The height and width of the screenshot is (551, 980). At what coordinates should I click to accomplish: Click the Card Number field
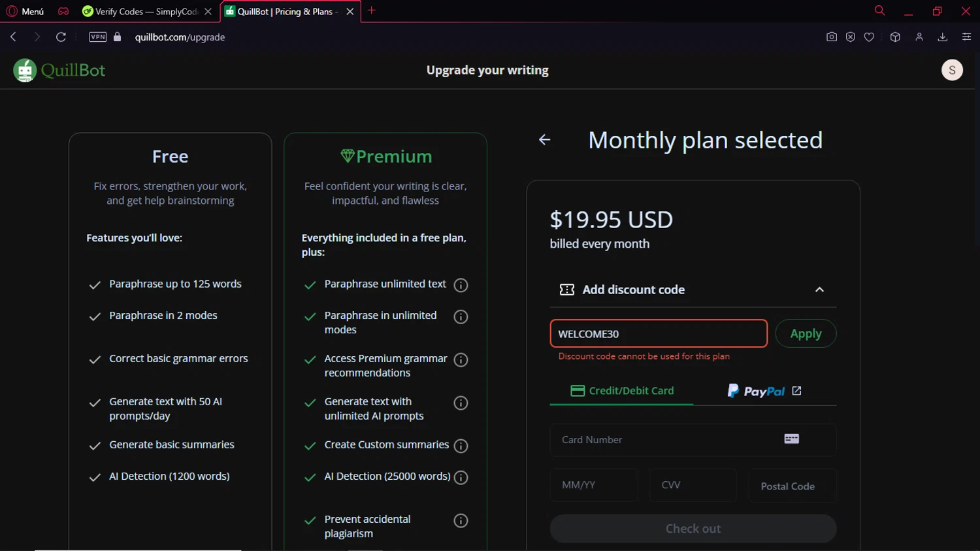click(666, 440)
